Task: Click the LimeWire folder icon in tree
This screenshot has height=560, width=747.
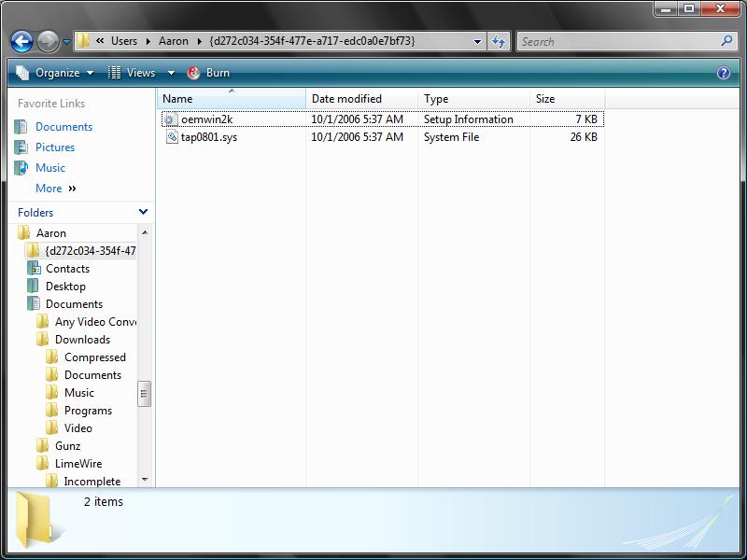Action: (42, 463)
